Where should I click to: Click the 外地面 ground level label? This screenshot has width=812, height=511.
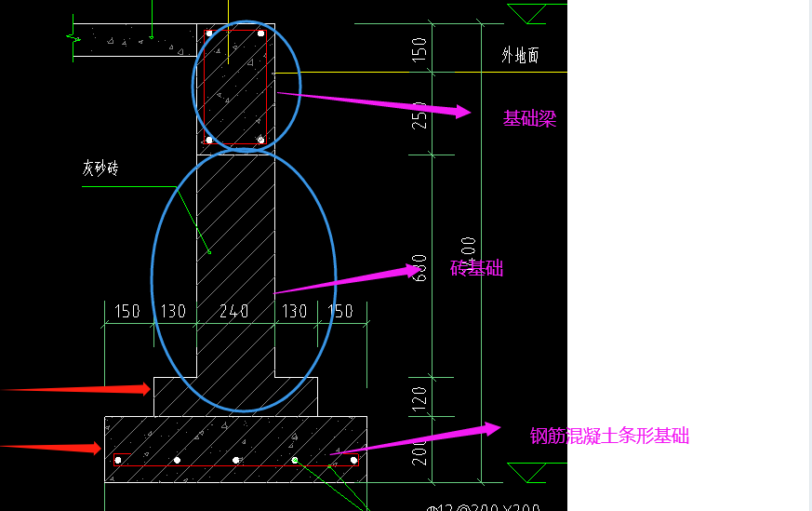(x=520, y=55)
